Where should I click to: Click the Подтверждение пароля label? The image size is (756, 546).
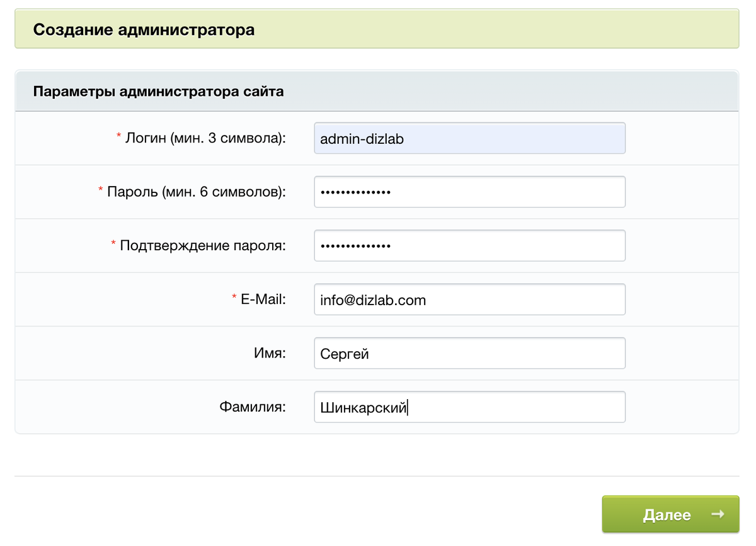pyautogui.click(x=203, y=245)
